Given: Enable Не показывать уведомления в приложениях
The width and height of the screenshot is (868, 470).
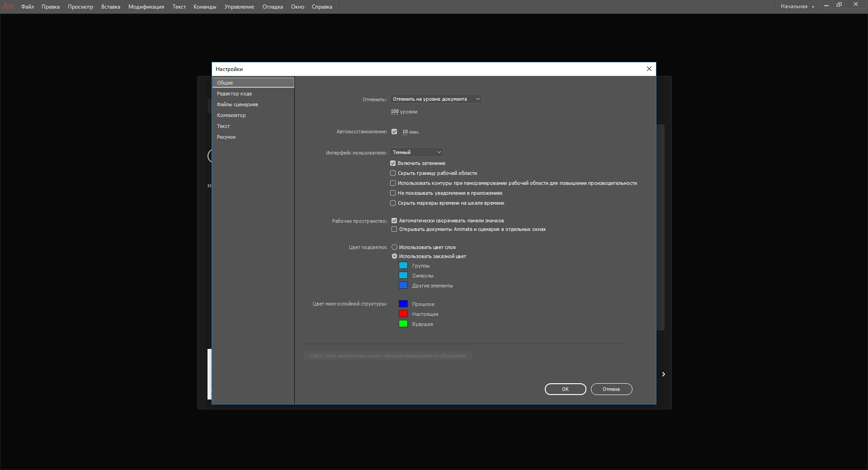Looking at the screenshot, I should [393, 193].
